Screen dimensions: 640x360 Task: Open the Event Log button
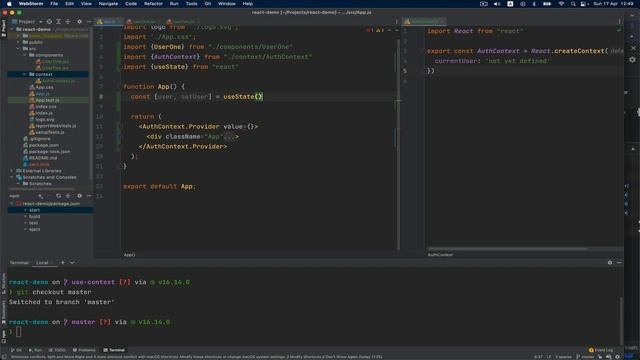601,350
